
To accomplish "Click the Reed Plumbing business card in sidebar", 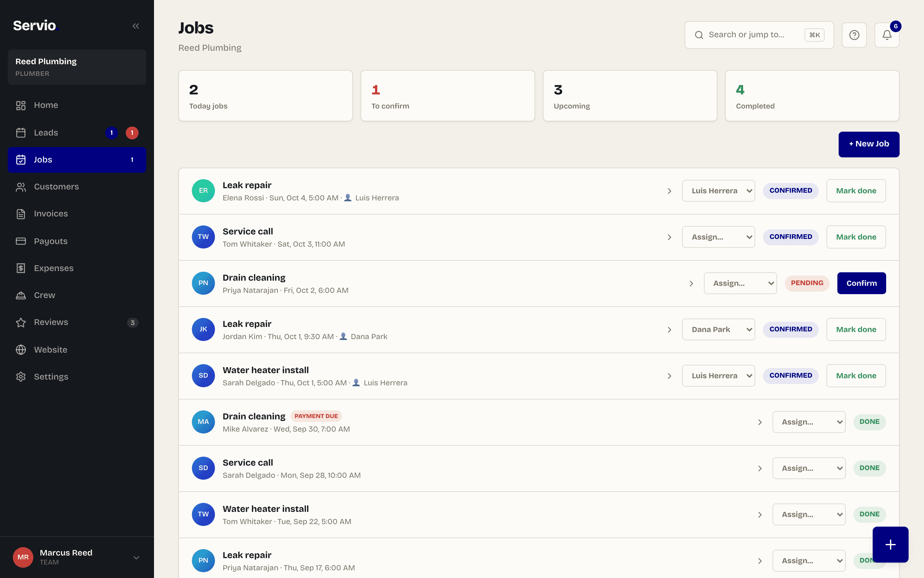I will tap(77, 67).
